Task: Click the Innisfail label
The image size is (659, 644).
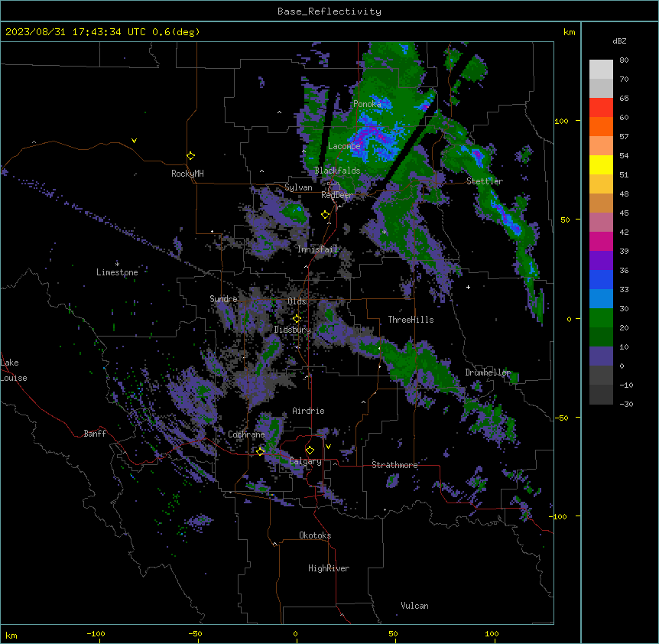Action: tap(318, 249)
